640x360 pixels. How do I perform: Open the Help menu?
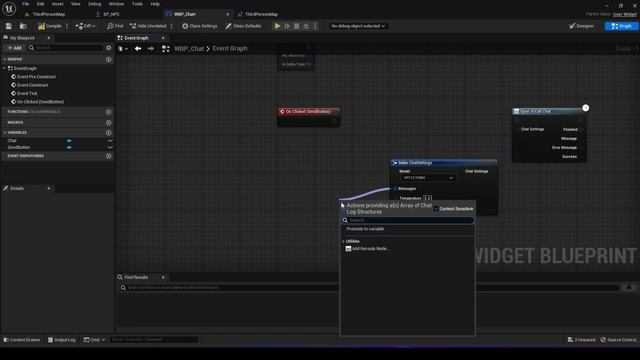pyautogui.click(x=155, y=4)
